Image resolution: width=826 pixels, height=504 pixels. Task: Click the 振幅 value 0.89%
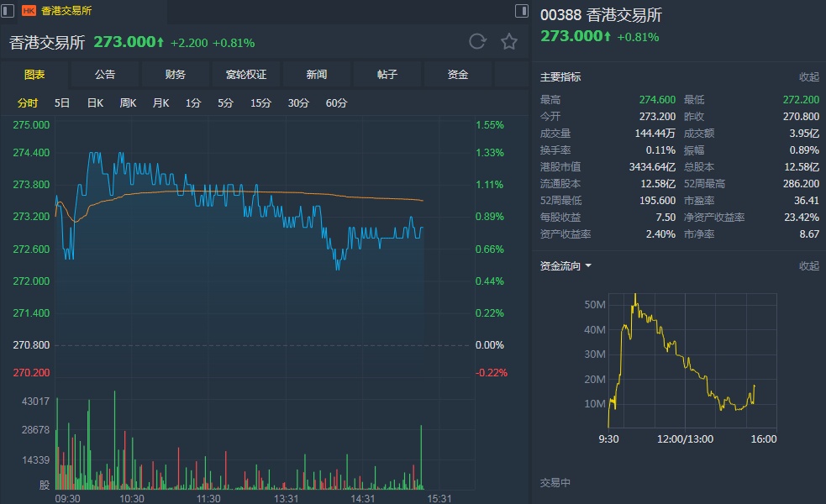804,150
